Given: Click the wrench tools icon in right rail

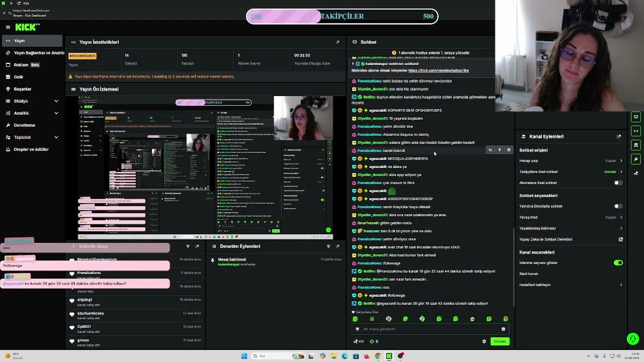Looking at the screenshot, I should [636, 159].
